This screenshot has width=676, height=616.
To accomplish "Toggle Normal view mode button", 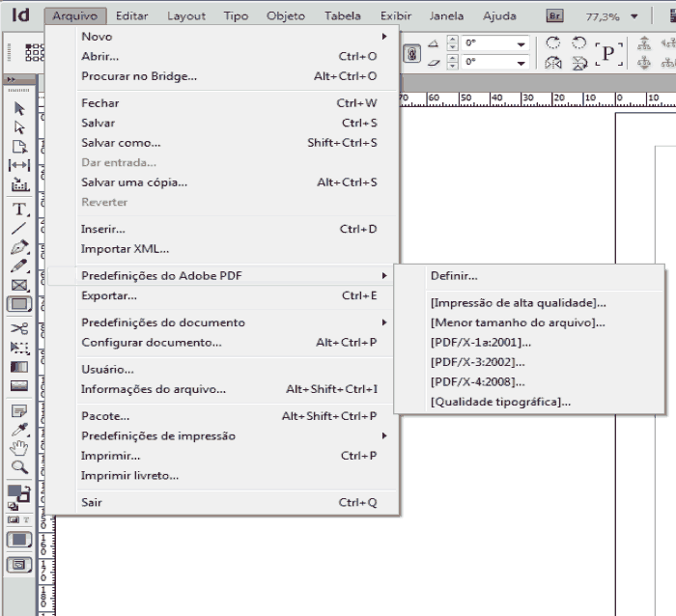I will tap(19, 540).
